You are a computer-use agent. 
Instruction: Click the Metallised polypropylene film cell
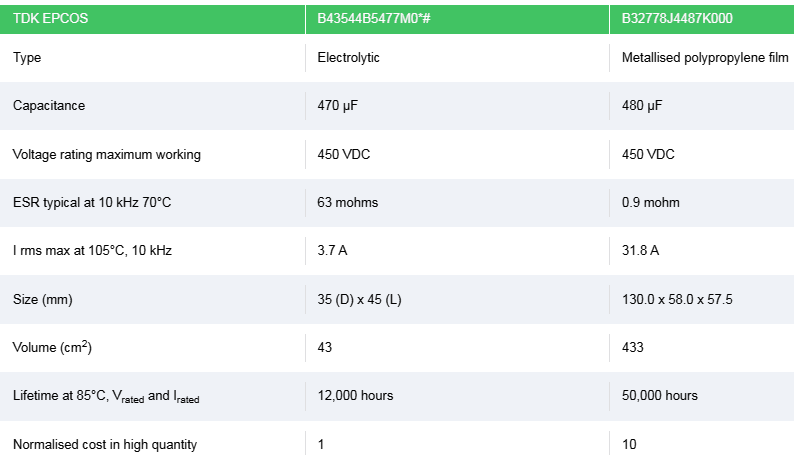704,58
